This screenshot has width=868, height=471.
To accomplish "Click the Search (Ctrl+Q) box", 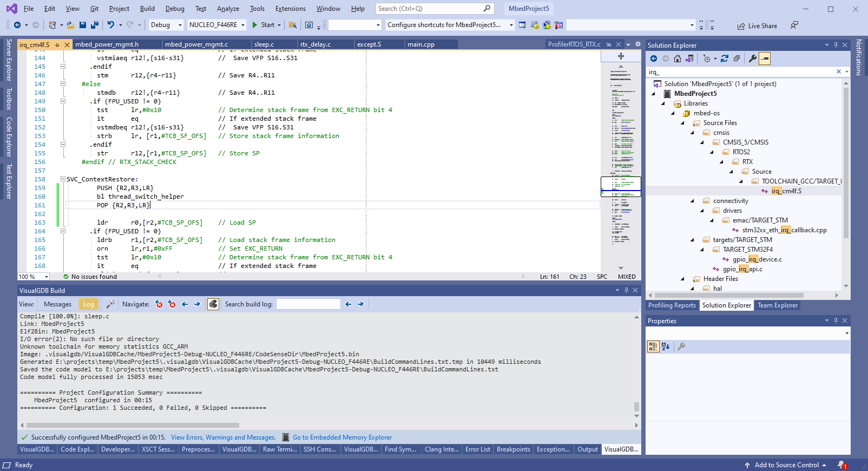I will (x=434, y=9).
